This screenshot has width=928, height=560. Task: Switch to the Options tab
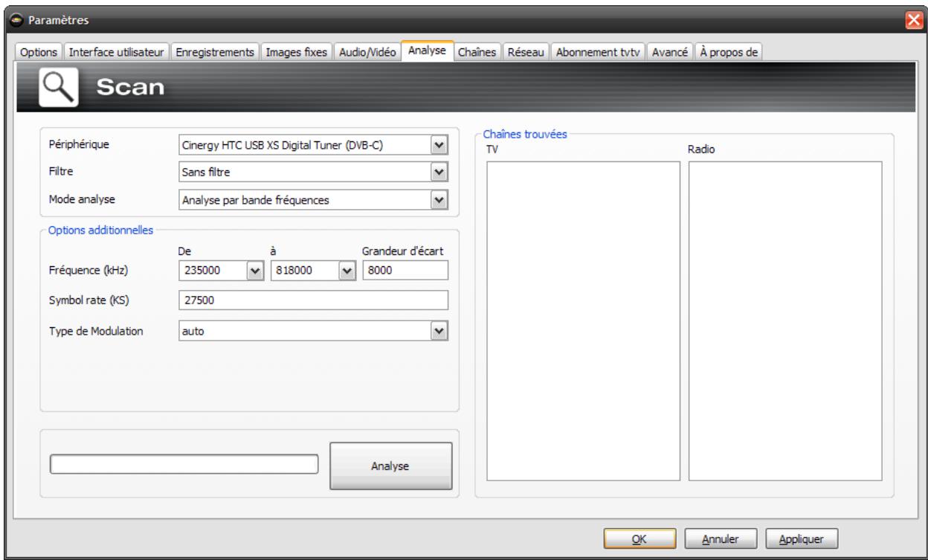[x=37, y=53]
